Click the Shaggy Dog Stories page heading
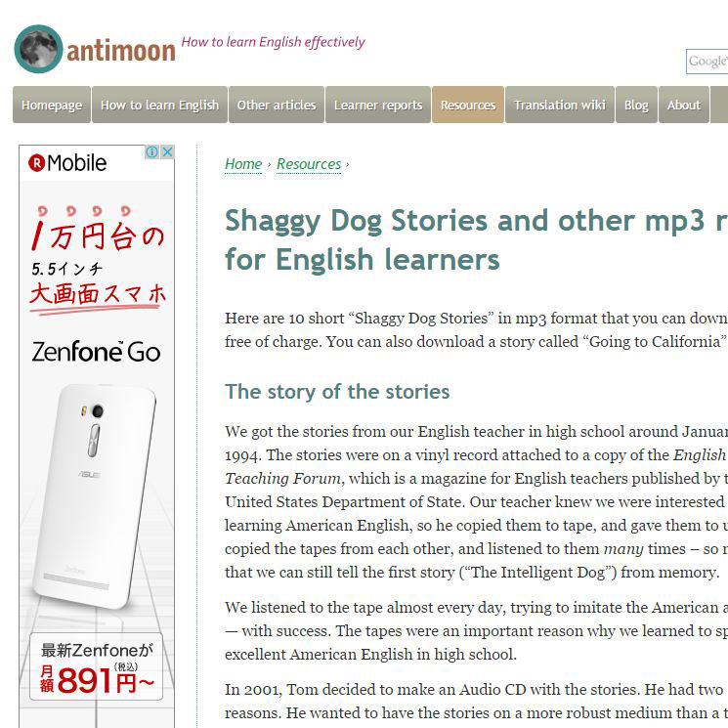Screen dimensions: 728x728 click(x=476, y=239)
